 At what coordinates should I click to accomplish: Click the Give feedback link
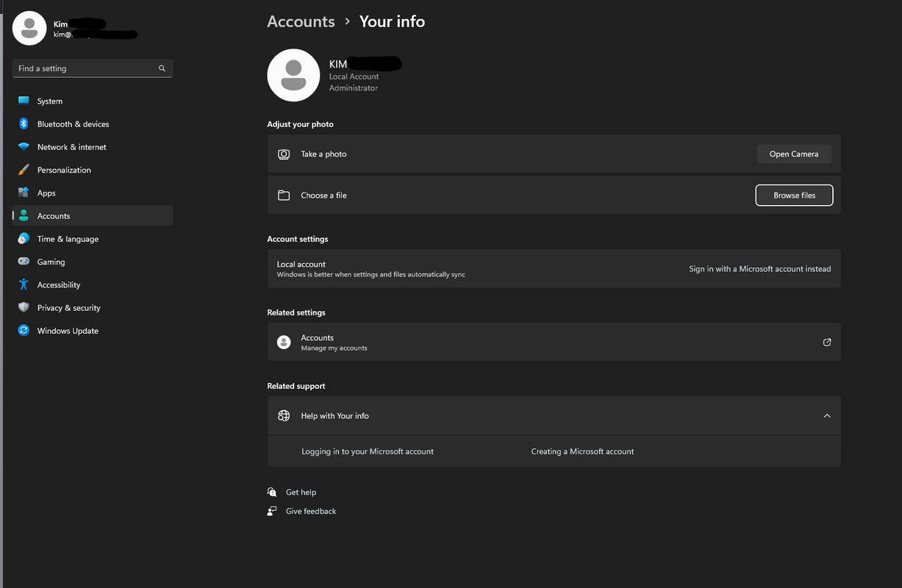pyautogui.click(x=311, y=511)
